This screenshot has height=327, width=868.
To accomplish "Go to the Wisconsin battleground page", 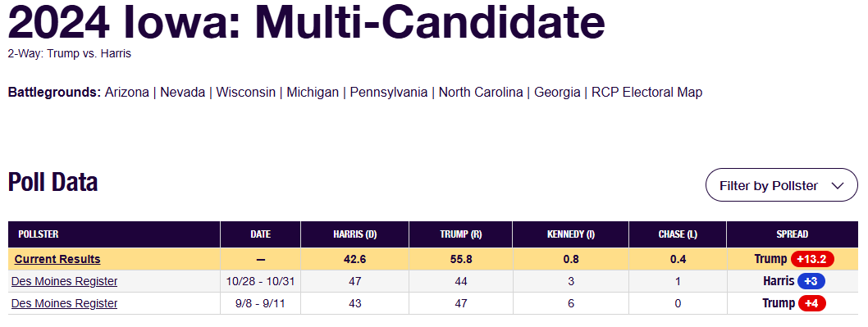I will 246,93.
